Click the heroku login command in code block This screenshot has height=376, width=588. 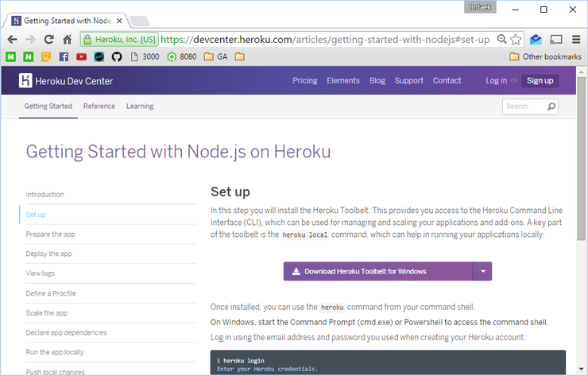coord(244,361)
